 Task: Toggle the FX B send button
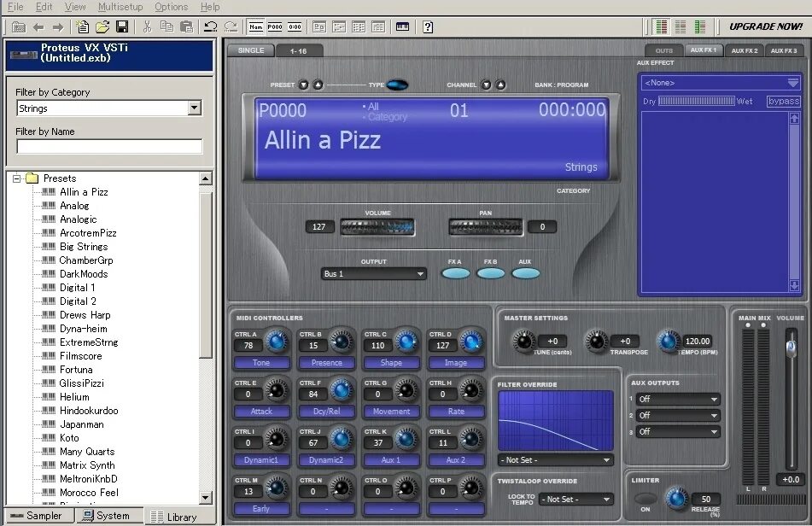pos(490,273)
